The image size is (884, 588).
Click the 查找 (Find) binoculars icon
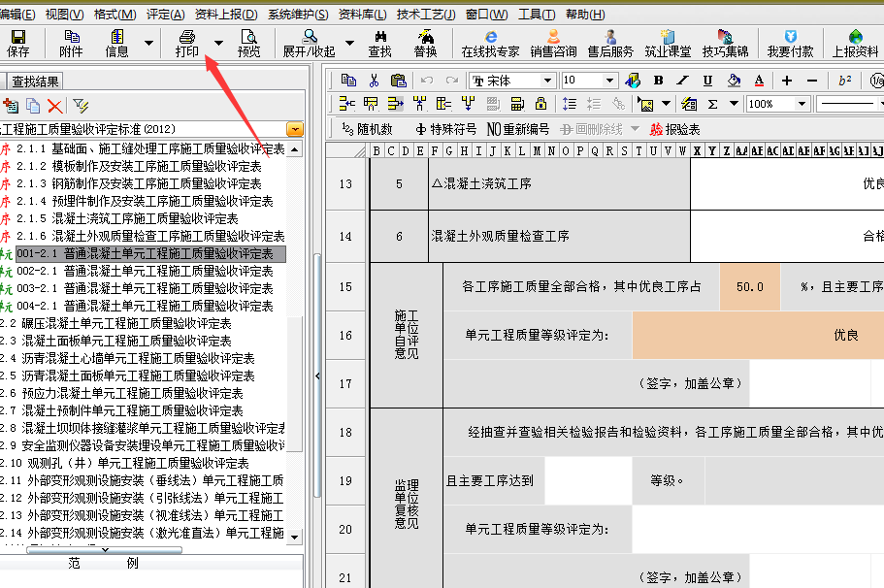[379, 43]
